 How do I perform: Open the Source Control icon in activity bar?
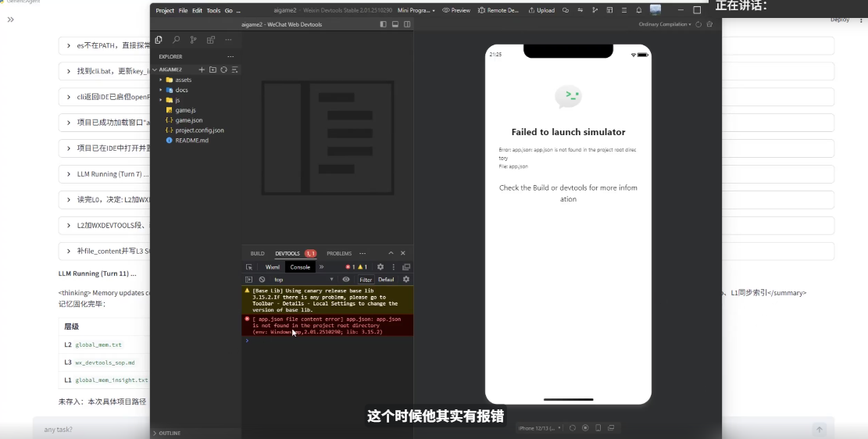coord(193,40)
